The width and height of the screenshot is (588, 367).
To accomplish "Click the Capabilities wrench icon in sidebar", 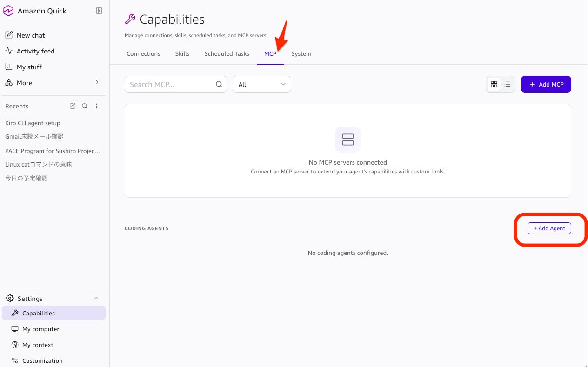I will tap(14, 313).
